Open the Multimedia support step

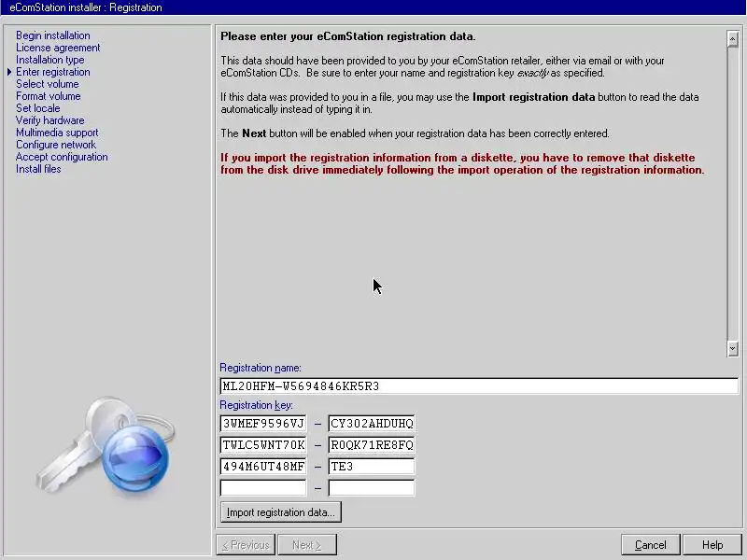pos(57,133)
